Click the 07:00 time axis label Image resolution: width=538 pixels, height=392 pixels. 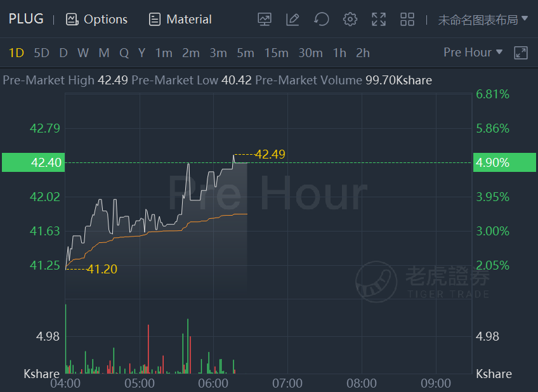287,383
